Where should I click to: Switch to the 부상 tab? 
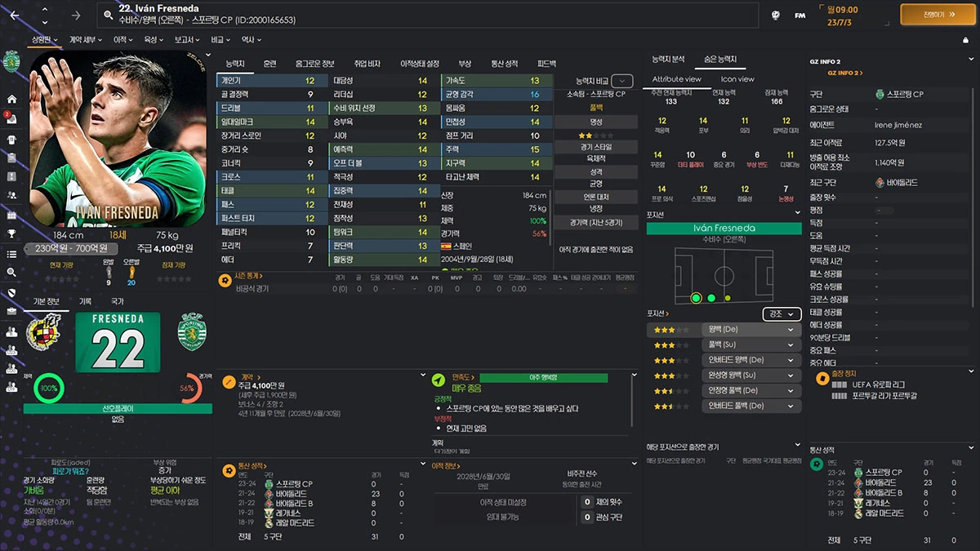click(x=465, y=63)
